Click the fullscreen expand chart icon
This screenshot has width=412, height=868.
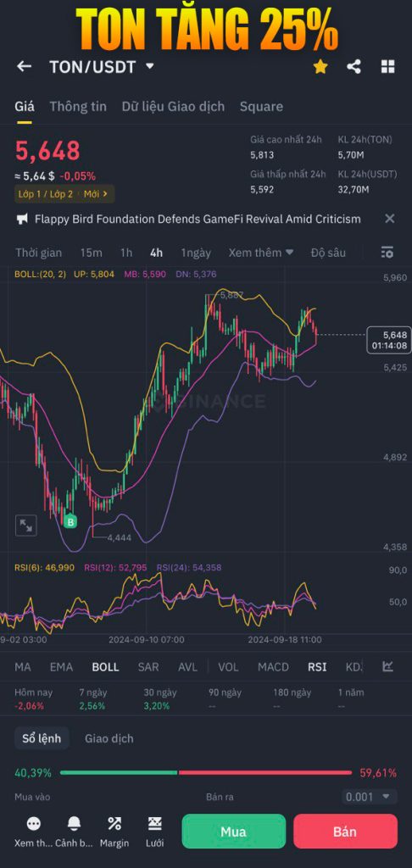click(26, 526)
